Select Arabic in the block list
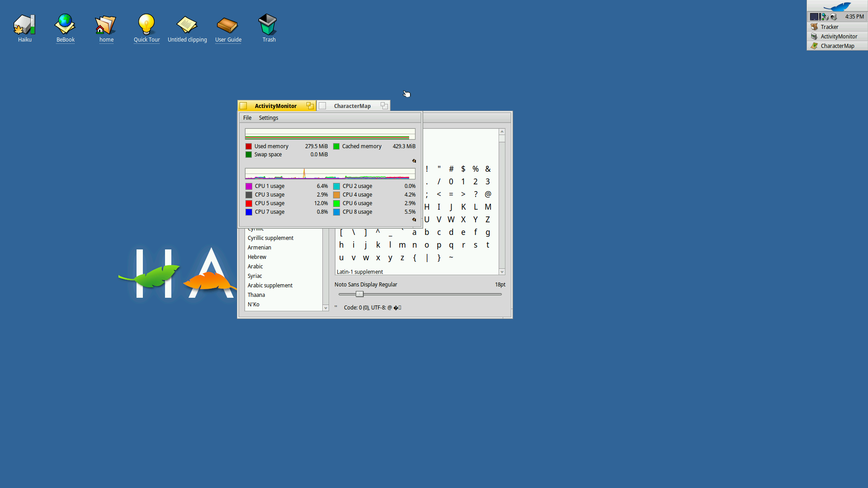Screen dimensions: 868x488 (x=283, y=267)
